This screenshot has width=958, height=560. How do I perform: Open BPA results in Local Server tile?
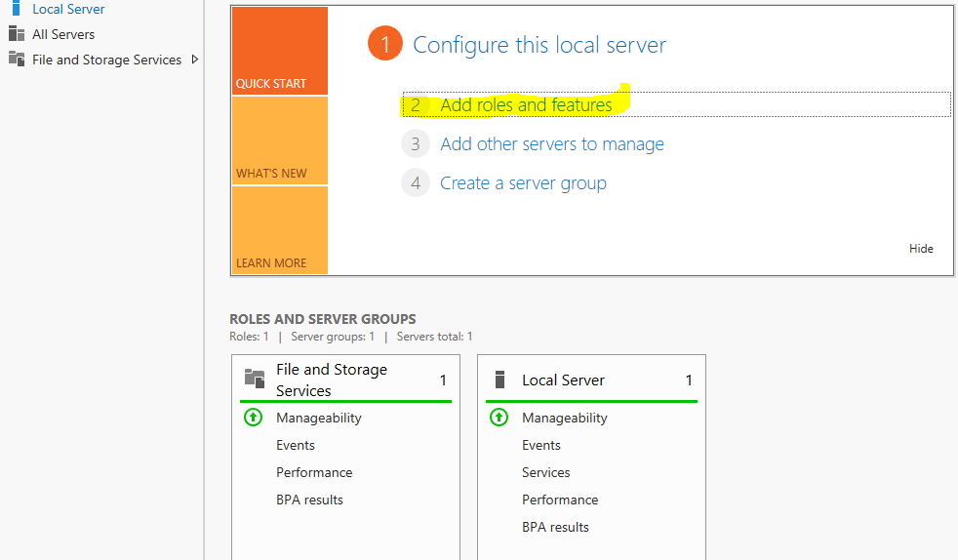tap(555, 527)
